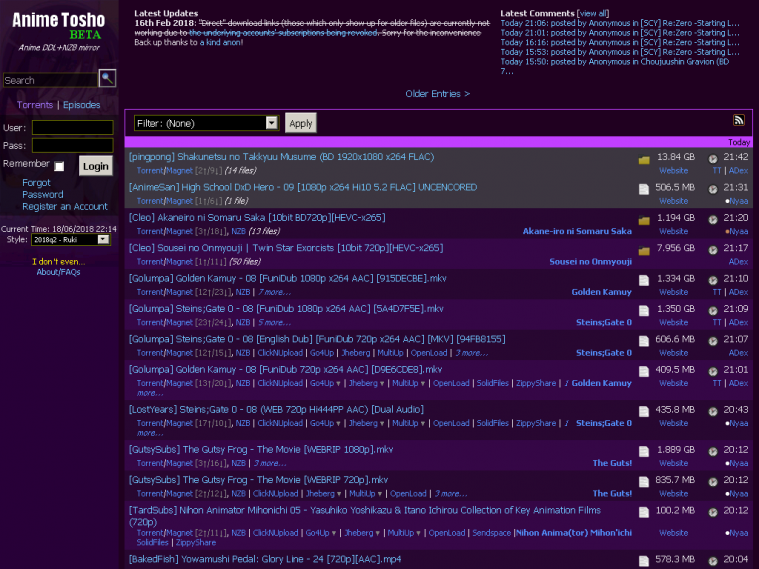Open Sendspace link in TardSubs row

pyautogui.click(x=491, y=533)
